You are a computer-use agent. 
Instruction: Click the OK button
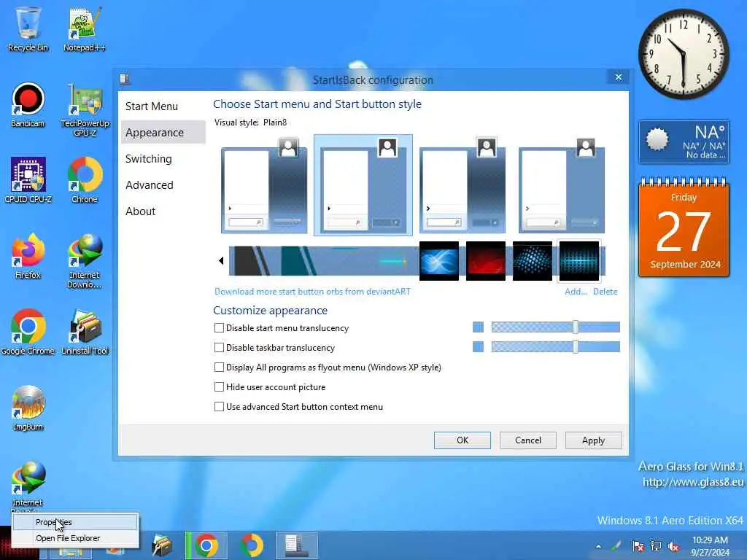[x=462, y=440]
